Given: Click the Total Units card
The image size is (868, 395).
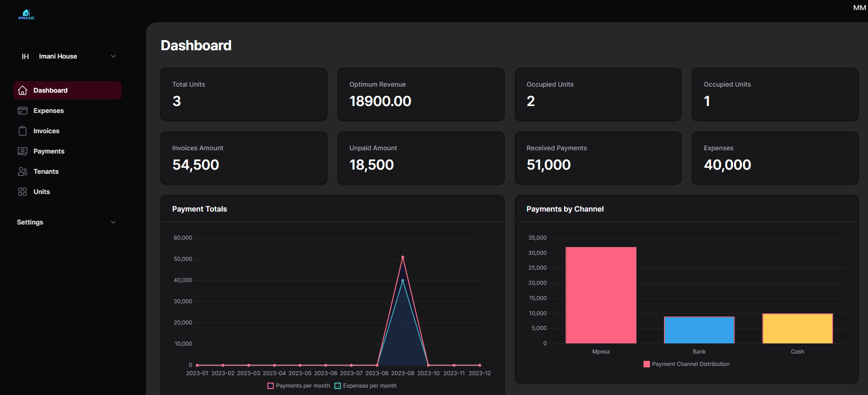Looking at the screenshot, I should 244,94.
